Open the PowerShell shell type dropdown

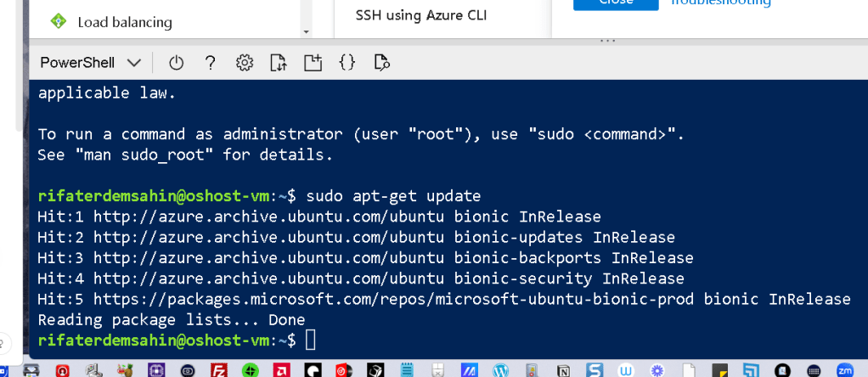click(x=91, y=63)
